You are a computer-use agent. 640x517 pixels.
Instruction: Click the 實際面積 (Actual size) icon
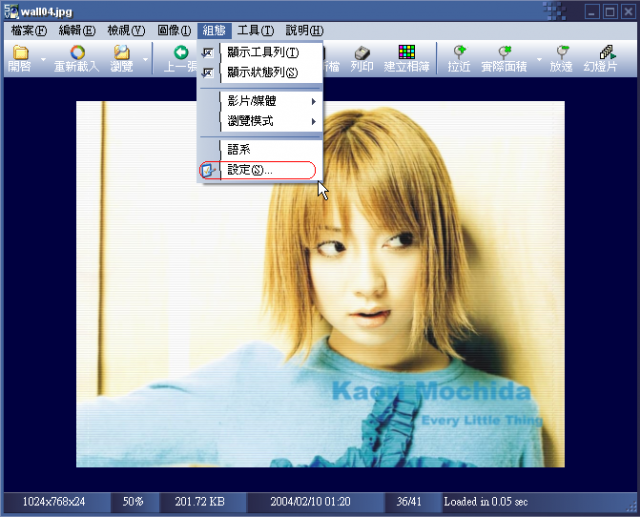(504, 52)
